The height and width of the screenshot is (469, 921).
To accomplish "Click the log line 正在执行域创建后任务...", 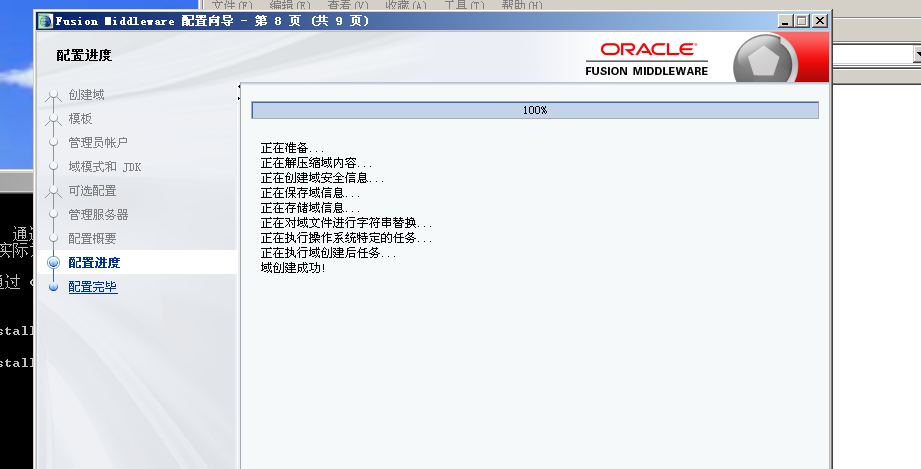I will 328,253.
